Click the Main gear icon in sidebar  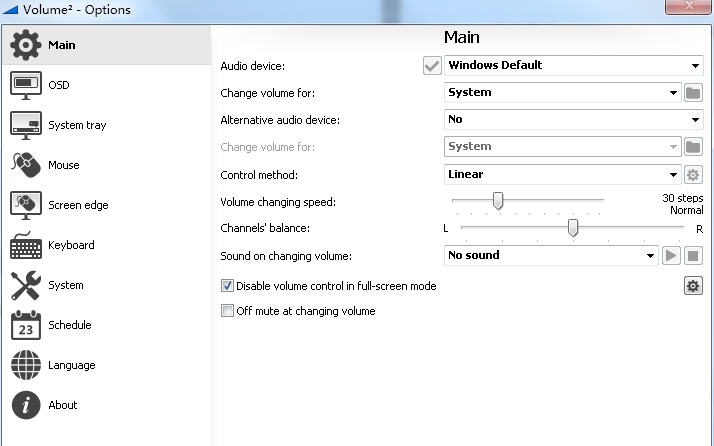pyautogui.click(x=26, y=45)
